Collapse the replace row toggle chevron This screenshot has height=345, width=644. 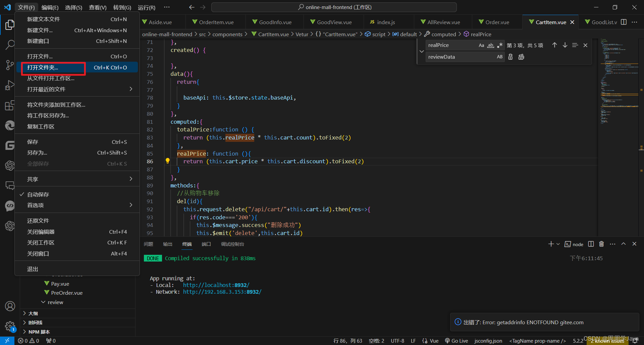(x=422, y=51)
